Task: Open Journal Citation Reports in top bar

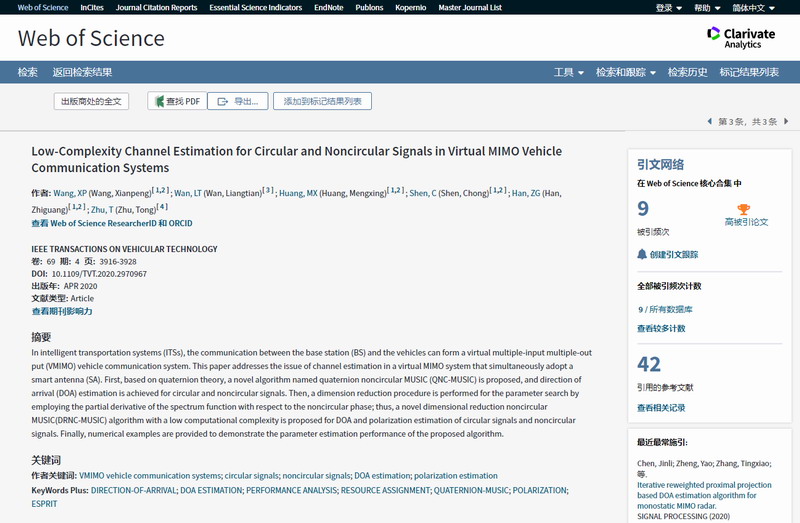Action: click(156, 8)
